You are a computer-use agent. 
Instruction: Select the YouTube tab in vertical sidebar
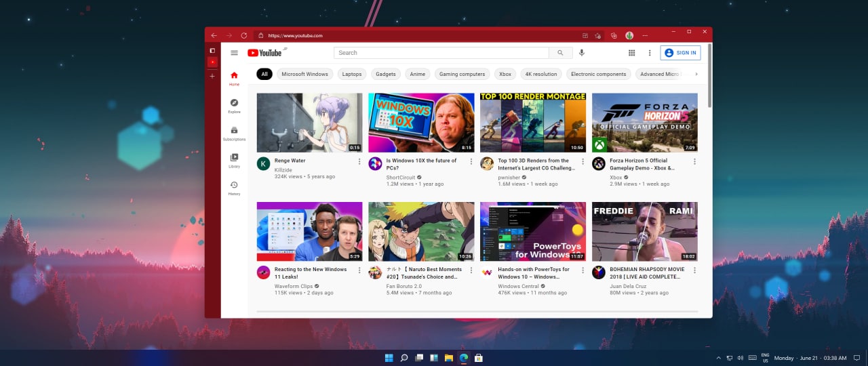[x=212, y=62]
